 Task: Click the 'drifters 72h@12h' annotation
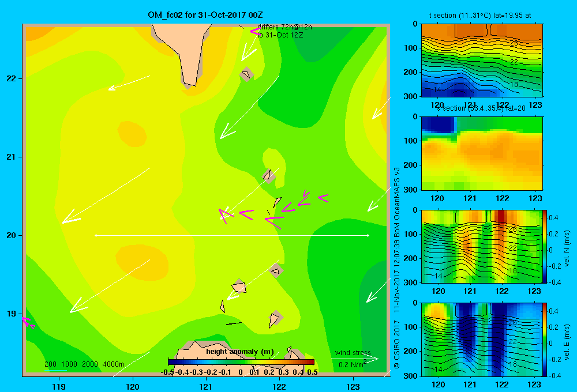pos(284,27)
